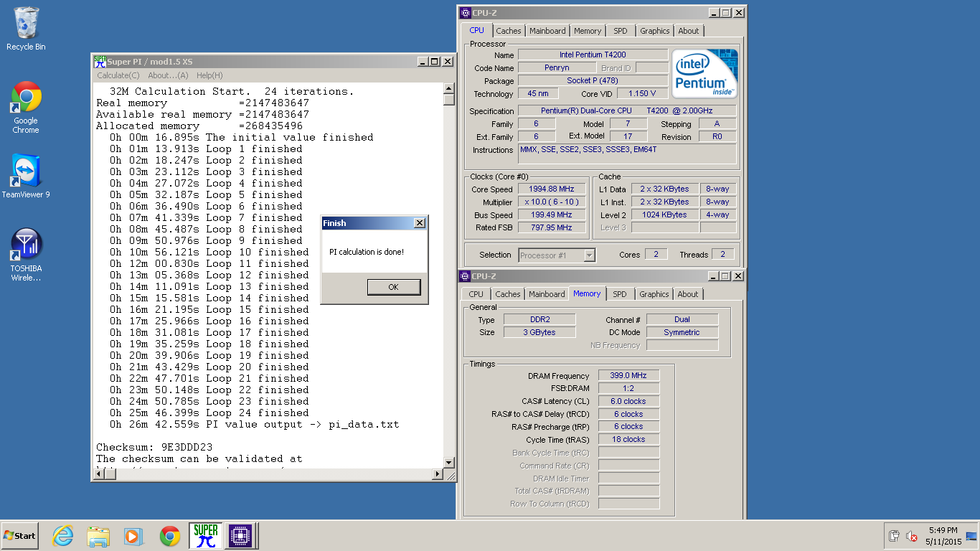Image resolution: width=980 pixels, height=551 pixels.
Task: Select the Caches tab in upper CPU-Z
Action: pos(509,31)
